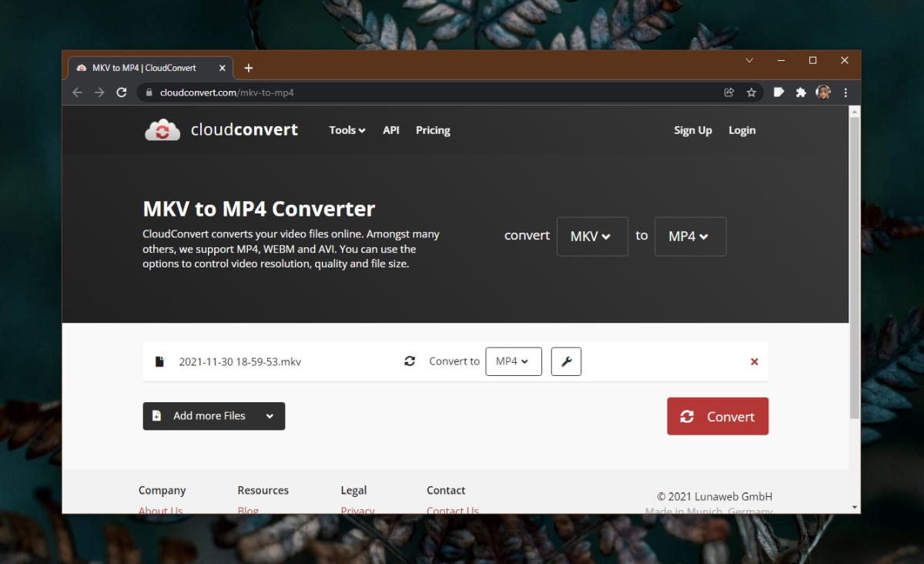The width and height of the screenshot is (924, 564).
Task: Click the Legal footer heading
Action: (354, 490)
